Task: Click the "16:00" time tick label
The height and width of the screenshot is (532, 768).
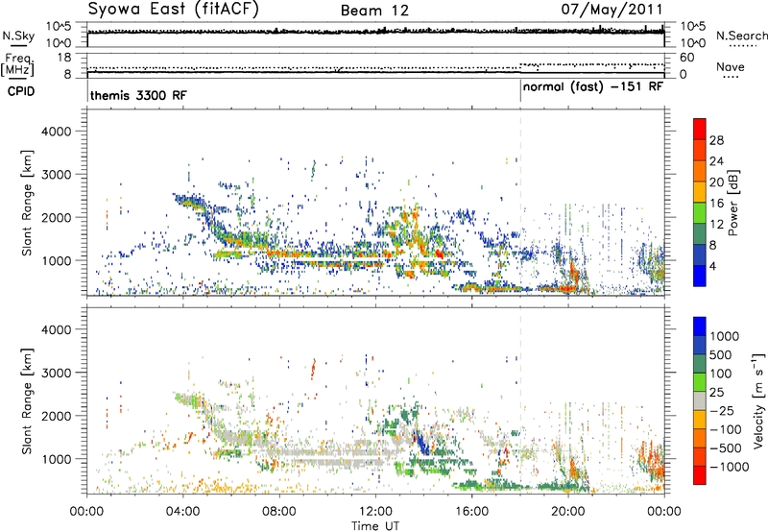Action: coord(471,512)
